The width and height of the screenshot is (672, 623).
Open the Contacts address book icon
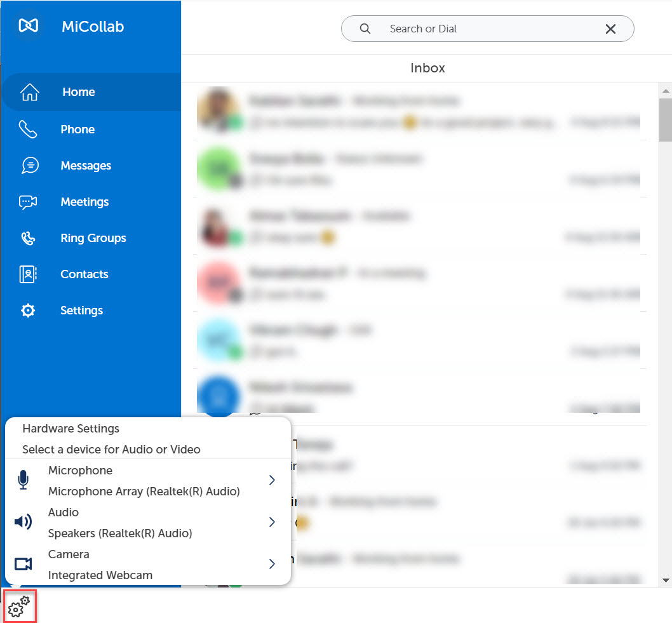(29, 274)
